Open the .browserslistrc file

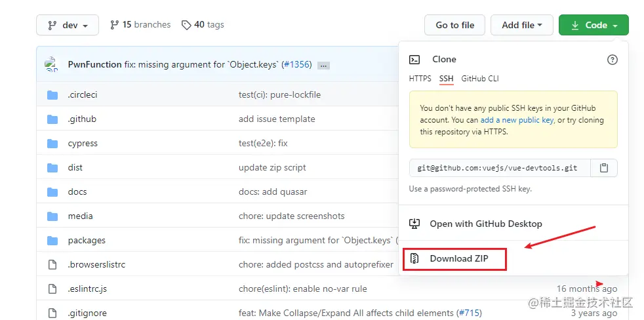96,264
